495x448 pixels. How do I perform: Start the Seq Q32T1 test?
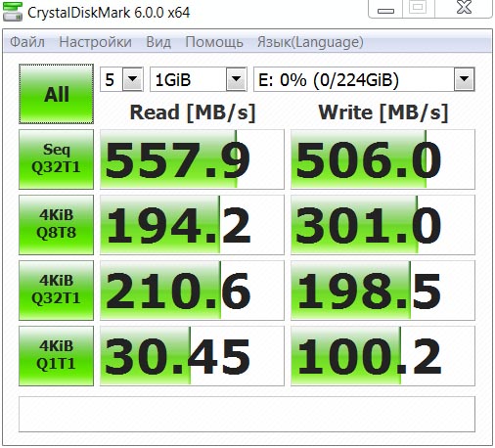click(56, 159)
